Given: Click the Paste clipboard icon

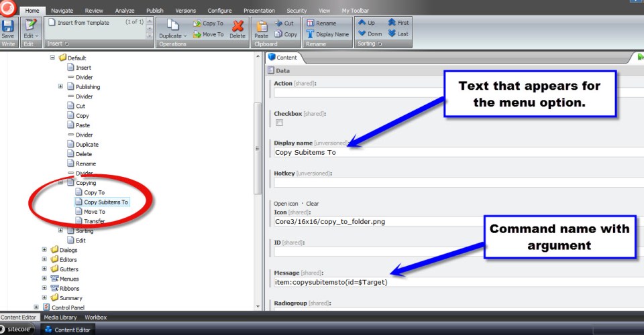Looking at the screenshot, I should [x=261, y=26].
